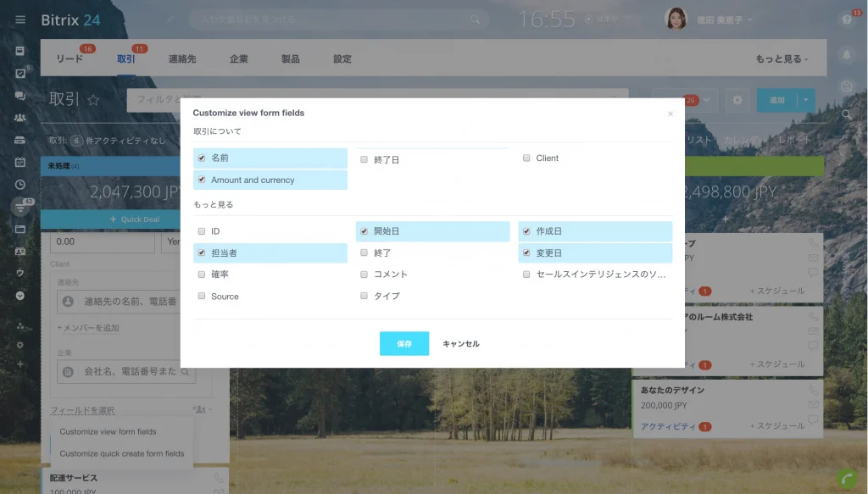Uncheck the 名前 field checkbox
868x494 pixels.
[201, 158]
